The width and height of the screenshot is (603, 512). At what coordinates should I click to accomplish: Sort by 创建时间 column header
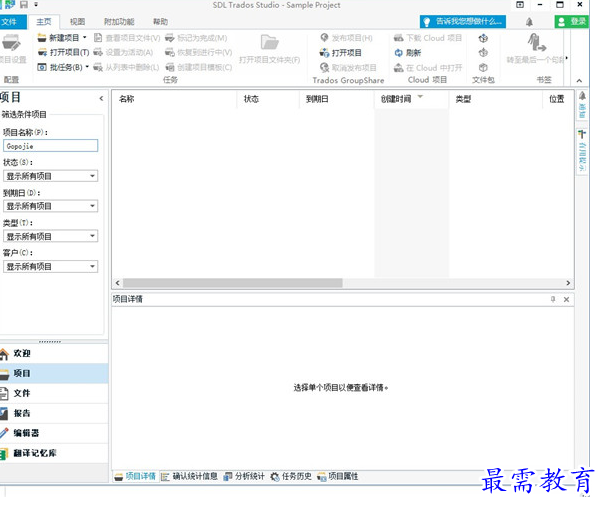[x=411, y=99]
